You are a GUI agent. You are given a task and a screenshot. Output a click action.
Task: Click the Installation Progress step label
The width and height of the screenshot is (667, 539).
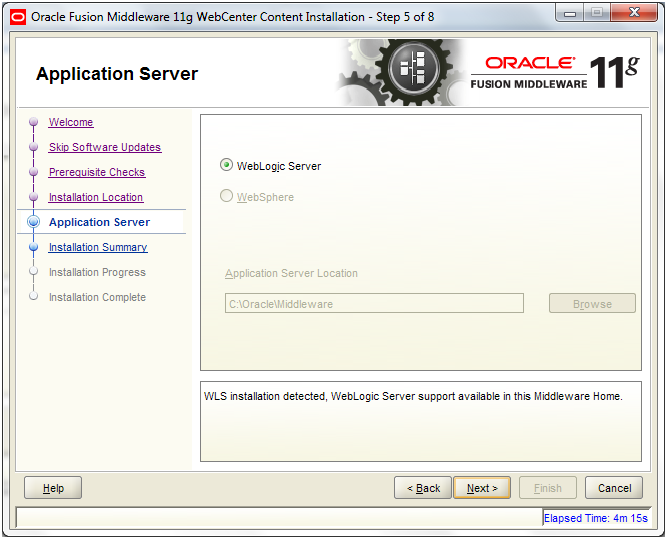97,272
